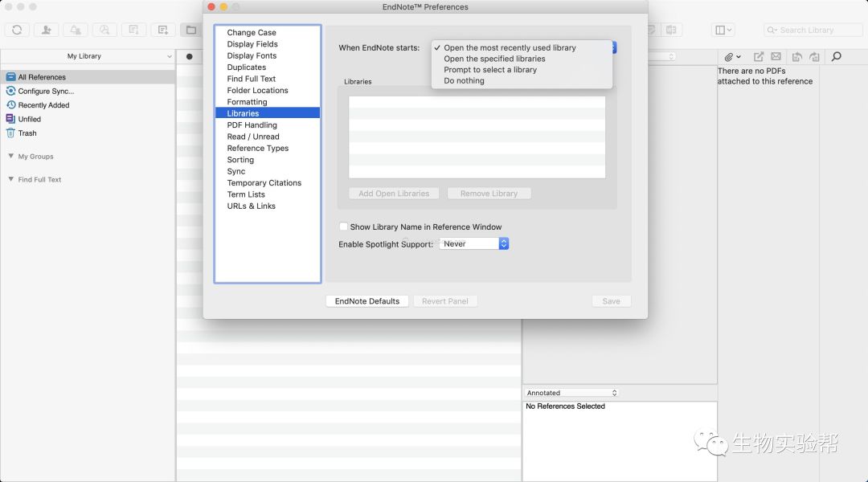868x482 pixels.
Task: Open the Annotated style dropdown
Action: (571, 392)
